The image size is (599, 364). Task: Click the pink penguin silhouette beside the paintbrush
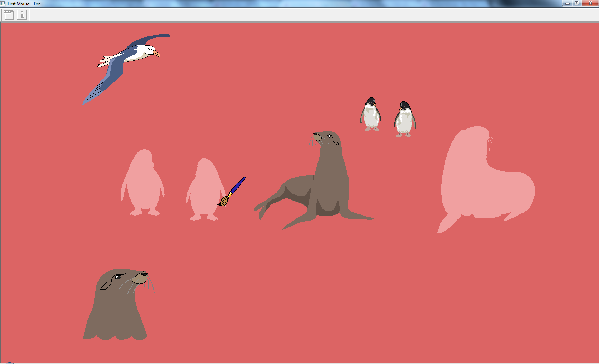(205, 189)
